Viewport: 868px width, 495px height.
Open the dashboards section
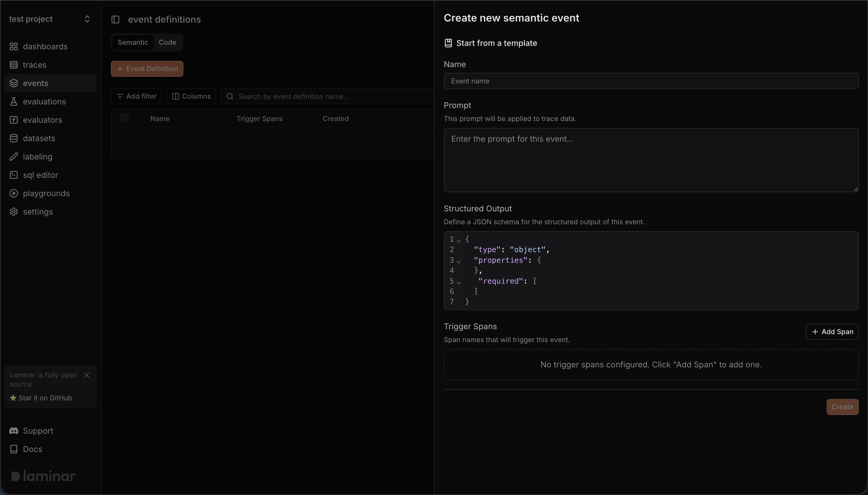(45, 46)
